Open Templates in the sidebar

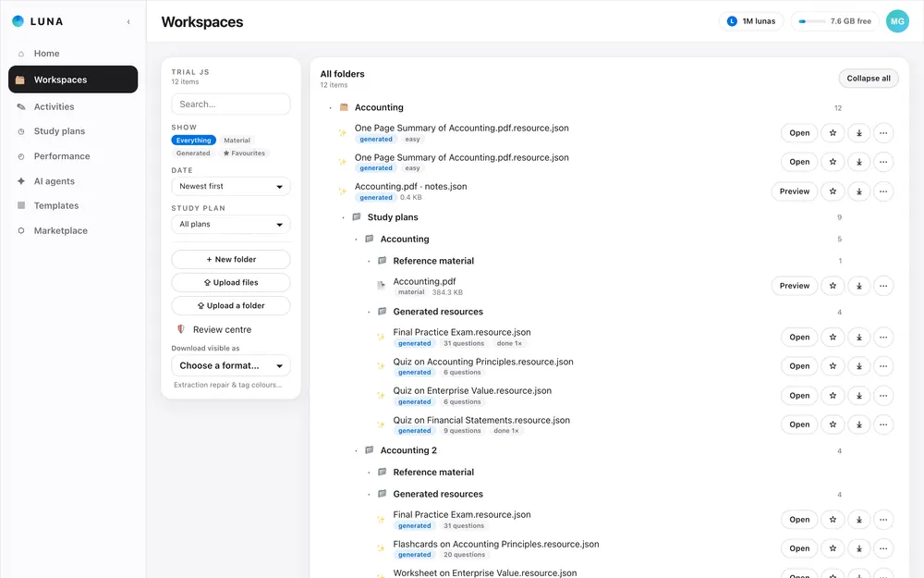73,206
